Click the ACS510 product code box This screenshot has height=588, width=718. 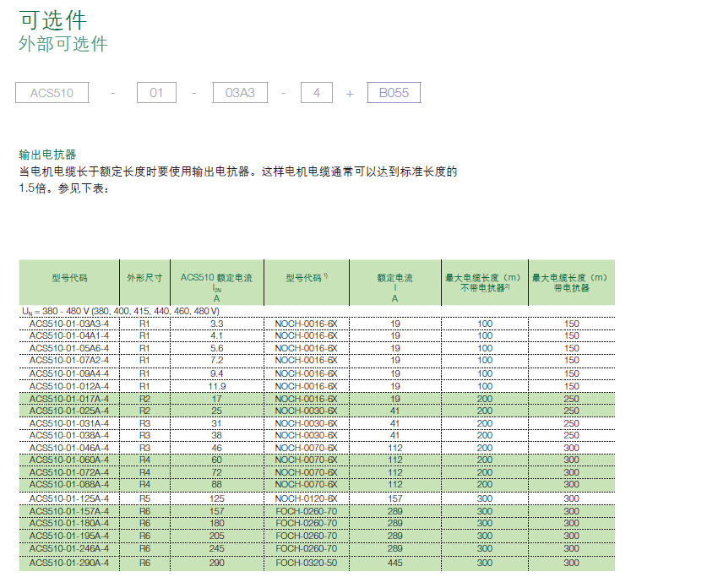pyautogui.click(x=52, y=92)
